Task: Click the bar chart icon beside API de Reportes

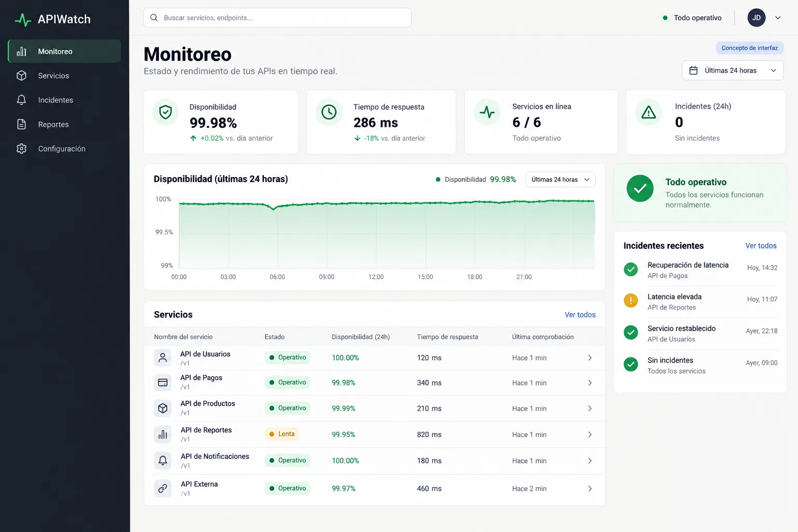Action: click(x=163, y=434)
